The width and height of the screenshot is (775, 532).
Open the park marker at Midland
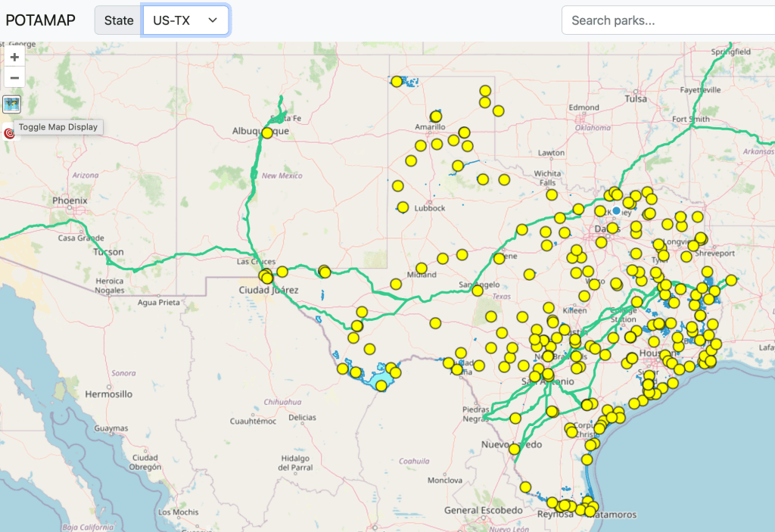click(422, 268)
